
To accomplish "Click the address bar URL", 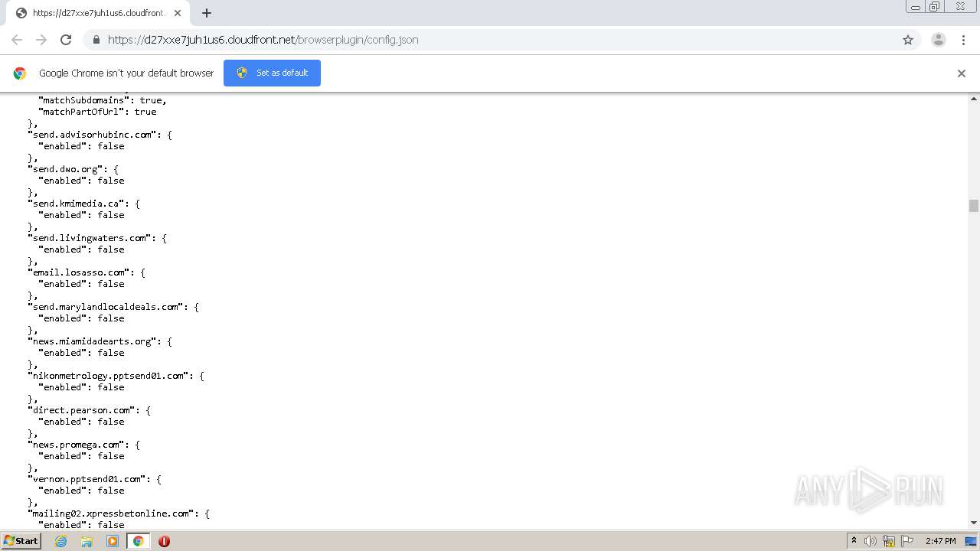I will (263, 40).
